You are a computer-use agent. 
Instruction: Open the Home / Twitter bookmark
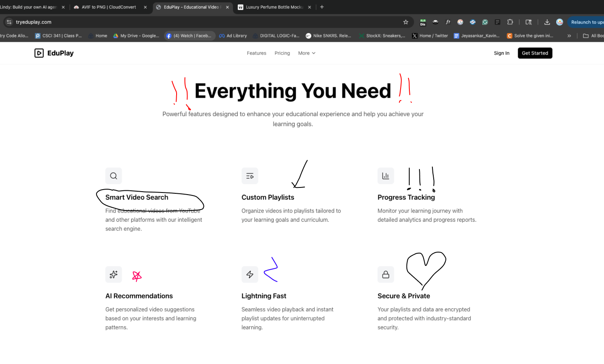pos(430,36)
